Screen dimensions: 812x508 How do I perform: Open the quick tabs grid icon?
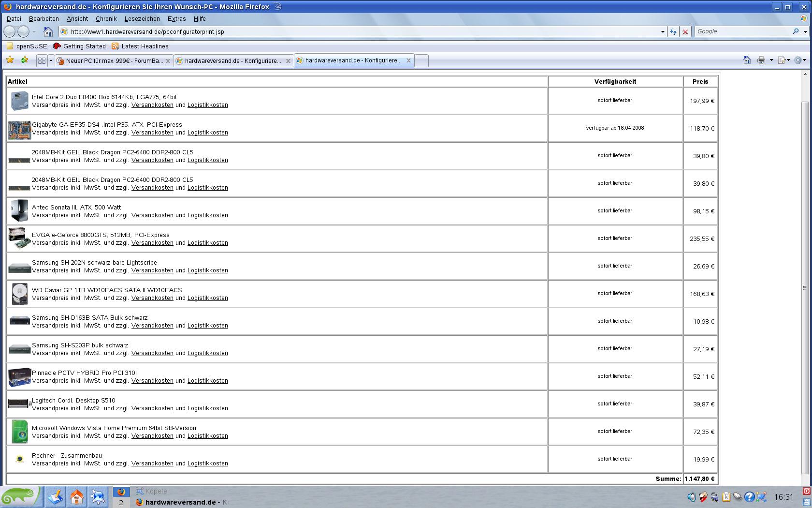(x=42, y=60)
